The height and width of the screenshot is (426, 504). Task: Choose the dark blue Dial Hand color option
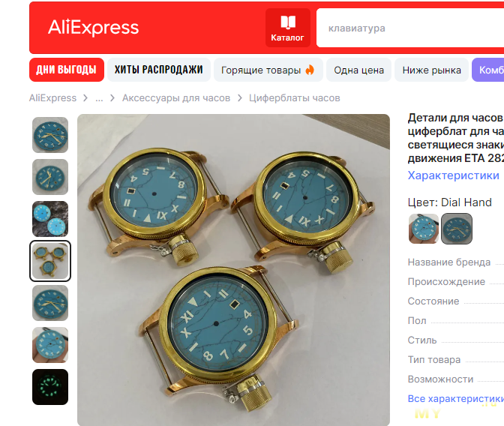(457, 229)
